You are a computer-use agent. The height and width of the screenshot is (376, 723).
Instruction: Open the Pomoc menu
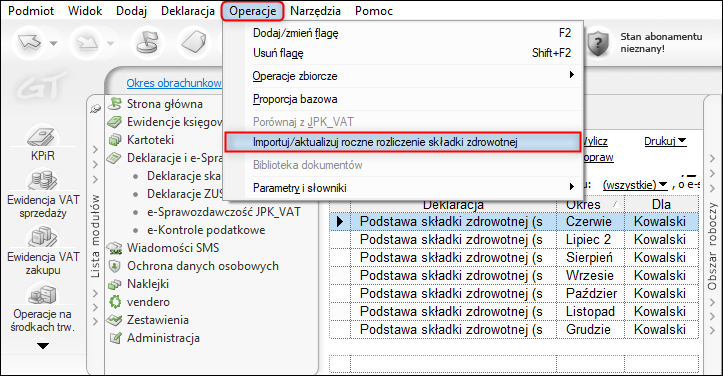(374, 11)
